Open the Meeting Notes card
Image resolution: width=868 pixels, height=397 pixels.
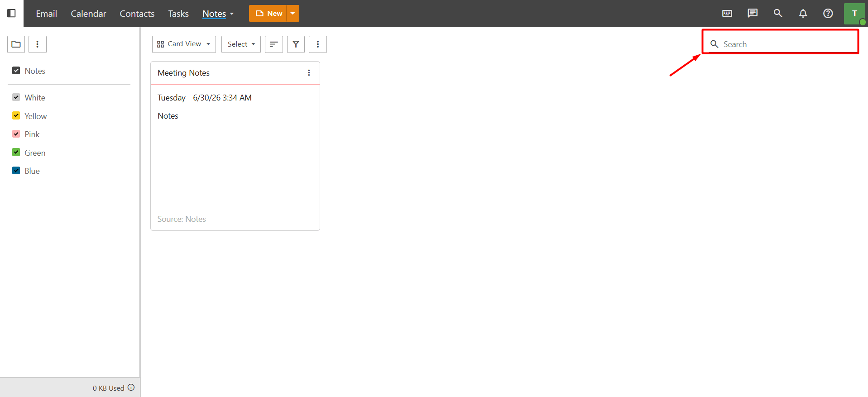point(235,146)
